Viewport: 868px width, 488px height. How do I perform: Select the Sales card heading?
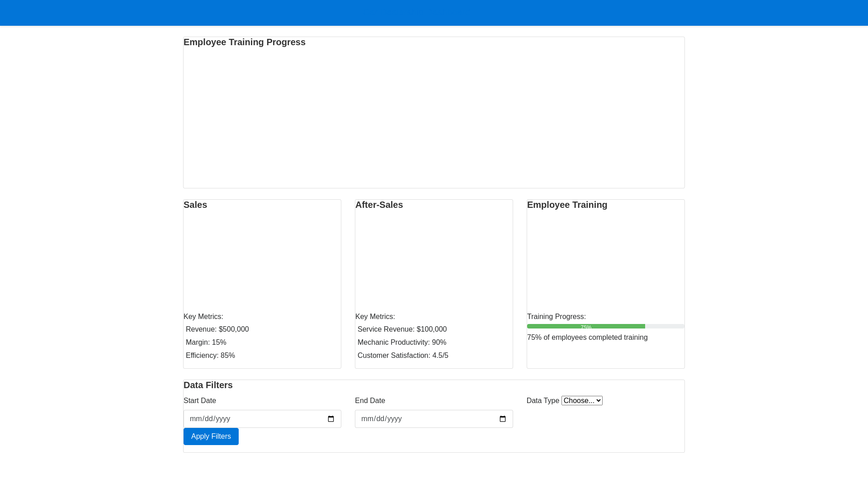(x=195, y=205)
